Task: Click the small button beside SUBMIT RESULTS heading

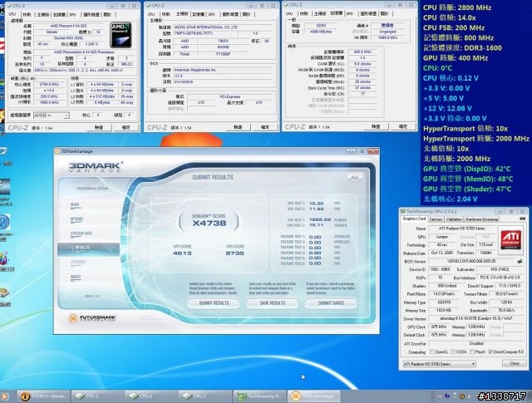Action: point(355,177)
